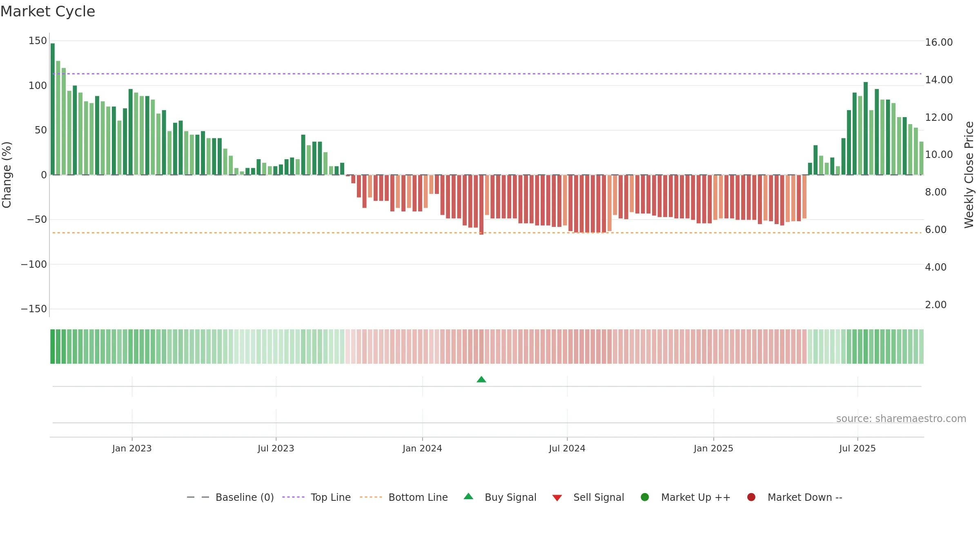Image resolution: width=980 pixels, height=551 pixels.
Task: Click the Weekly Close Price axis title
Action: 969,175
